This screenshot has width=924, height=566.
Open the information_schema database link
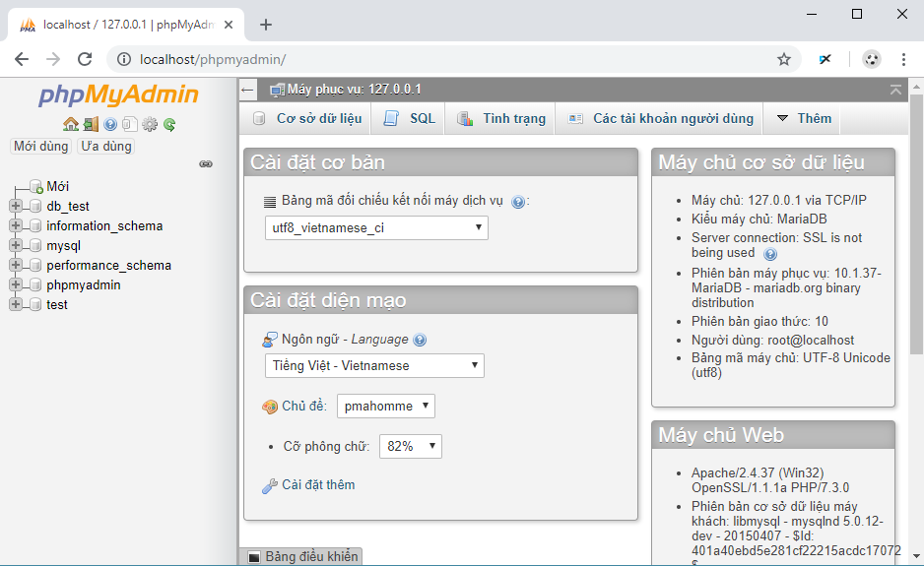click(x=104, y=226)
